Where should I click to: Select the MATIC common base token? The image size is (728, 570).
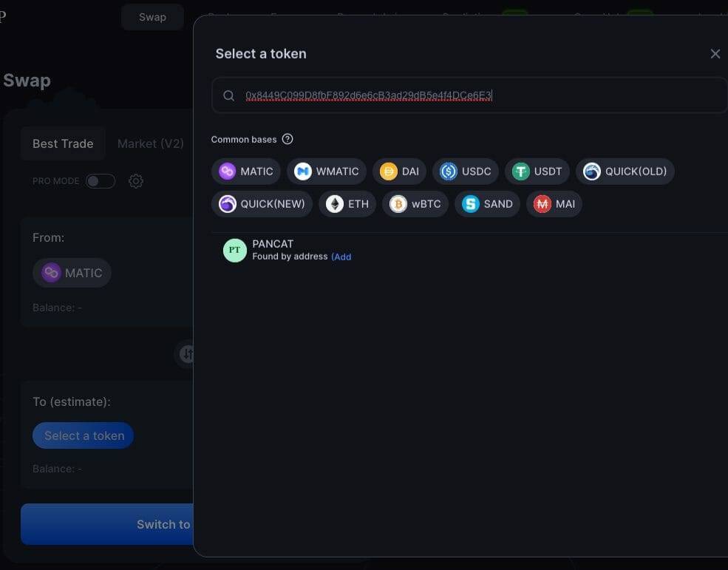[245, 172]
